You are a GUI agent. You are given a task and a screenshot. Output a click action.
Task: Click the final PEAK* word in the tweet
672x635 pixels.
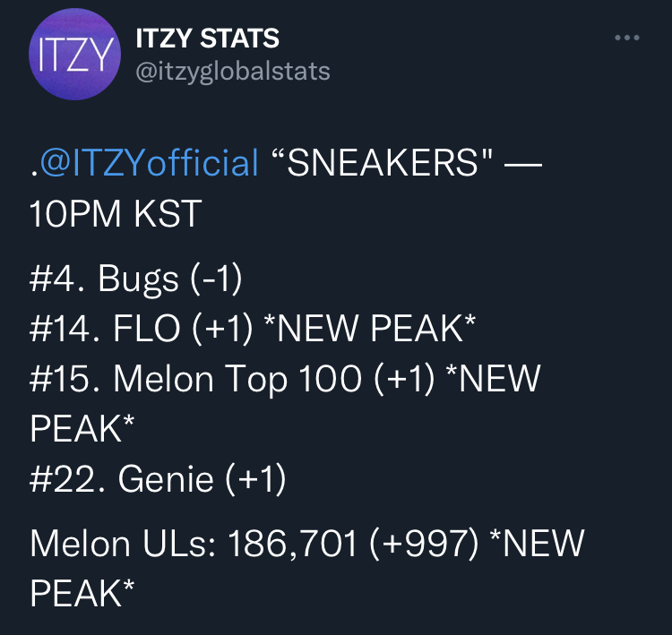tap(82, 594)
